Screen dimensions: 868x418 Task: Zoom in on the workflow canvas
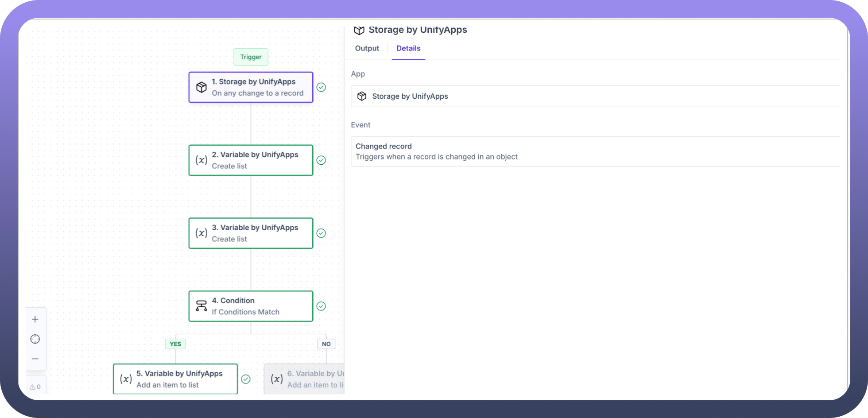point(35,319)
